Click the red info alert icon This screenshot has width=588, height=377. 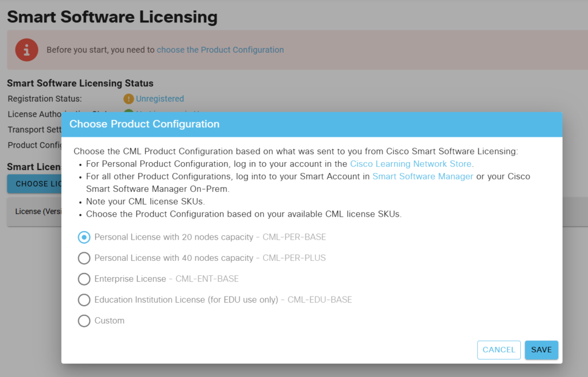(x=26, y=50)
